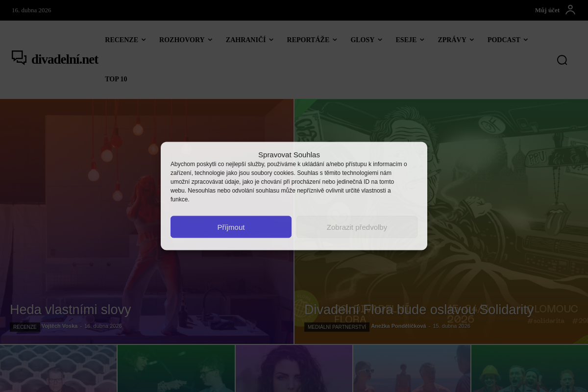Click the divadelní.net speech bubble logo
This screenshot has height=392, width=588.
pyautogui.click(x=19, y=58)
